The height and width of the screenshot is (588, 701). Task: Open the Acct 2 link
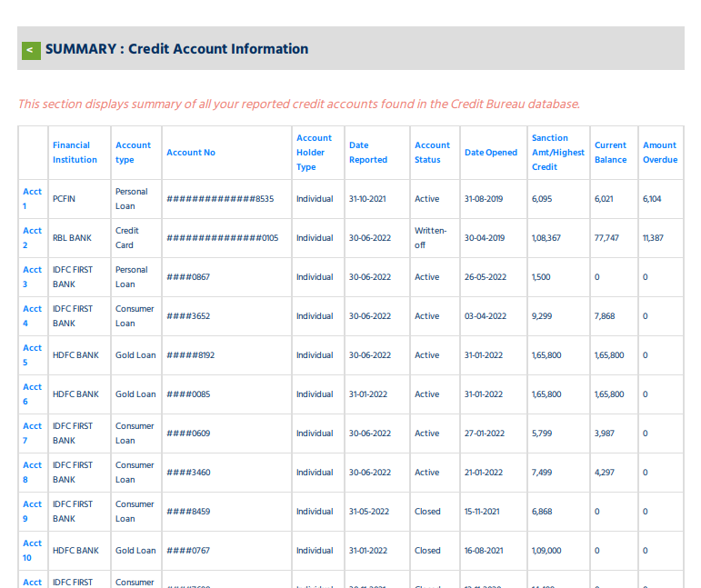pos(32,238)
